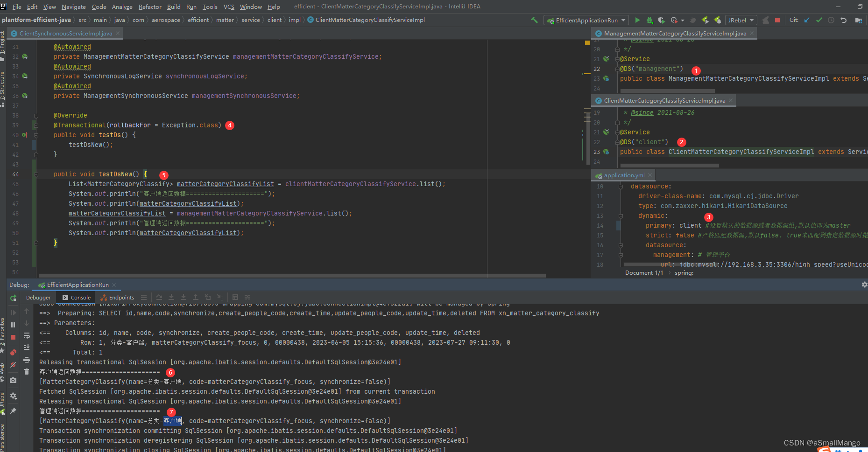Viewport: 868px width, 452px height.
Task: Click Git Update Project blue arrow
Action: pyautogui.click(x=807, y=20)
